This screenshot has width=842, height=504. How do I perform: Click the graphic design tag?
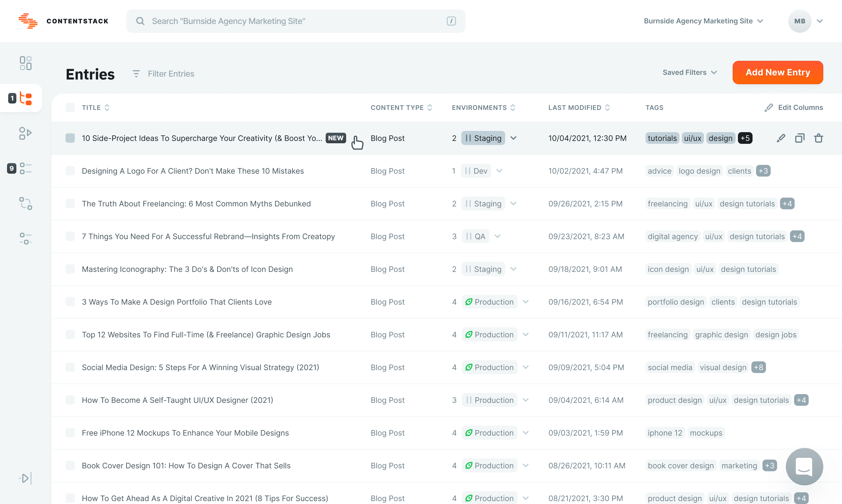click(722, 335)
